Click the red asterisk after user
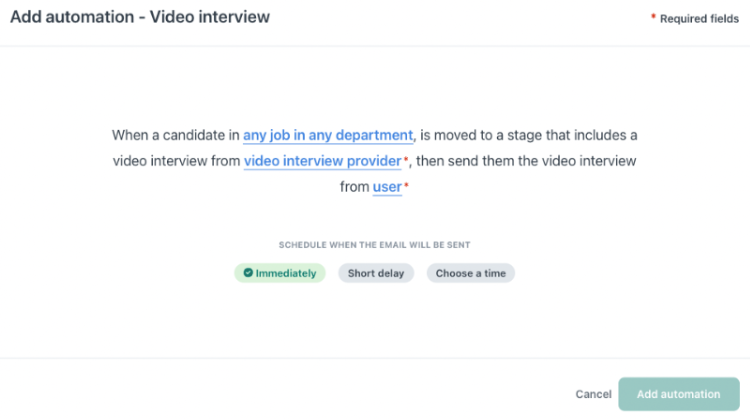This screenshot has height=419, width=750. point(406,185)
